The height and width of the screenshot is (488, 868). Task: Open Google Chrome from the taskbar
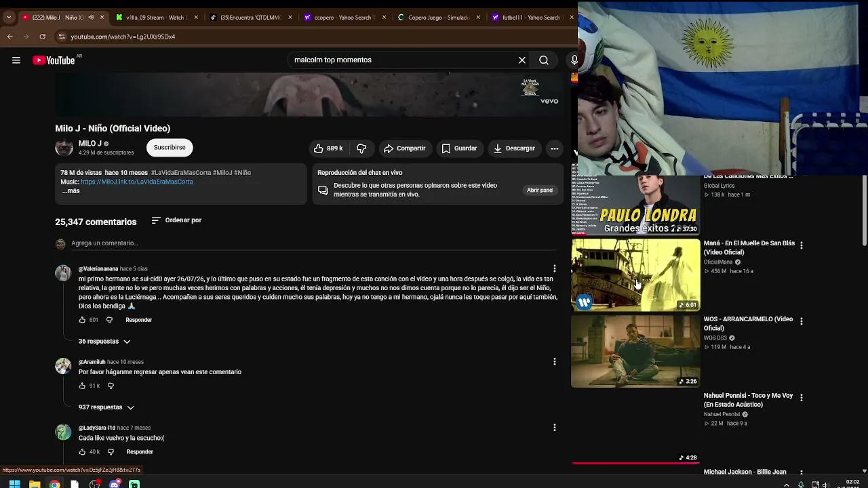pos(55,484)
